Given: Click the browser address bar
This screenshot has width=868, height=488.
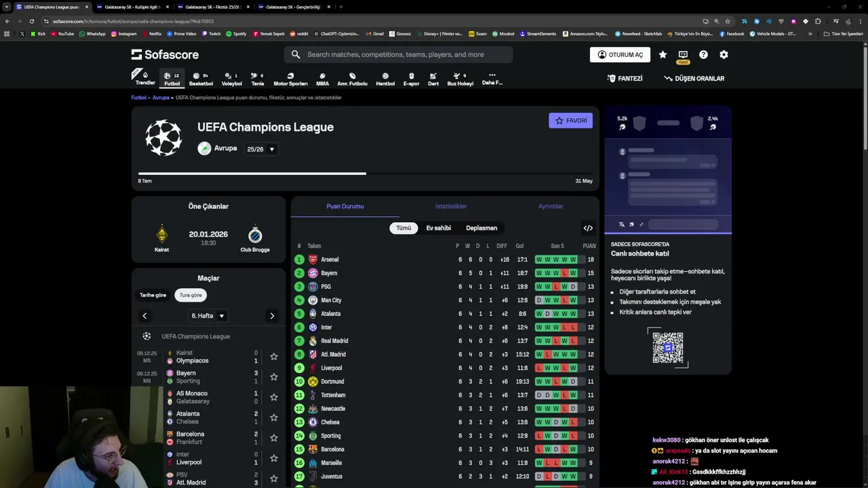Looking at the screenshot, I should tap(366, 21).
